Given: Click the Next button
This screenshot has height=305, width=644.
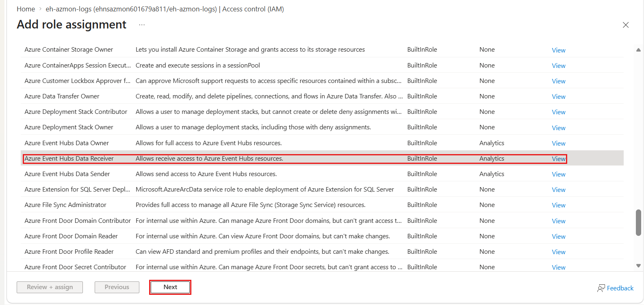Looking at the screenshot, I should 170,287.
